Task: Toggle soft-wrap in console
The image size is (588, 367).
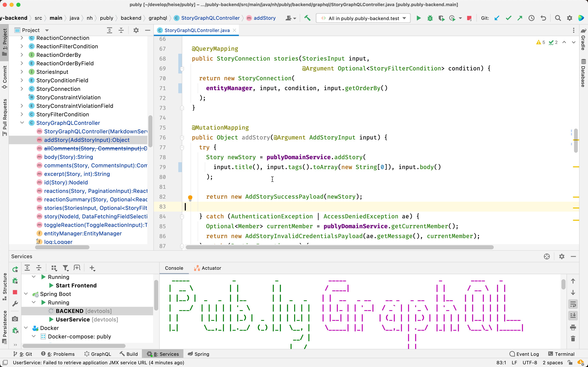Action: (573, 304)
